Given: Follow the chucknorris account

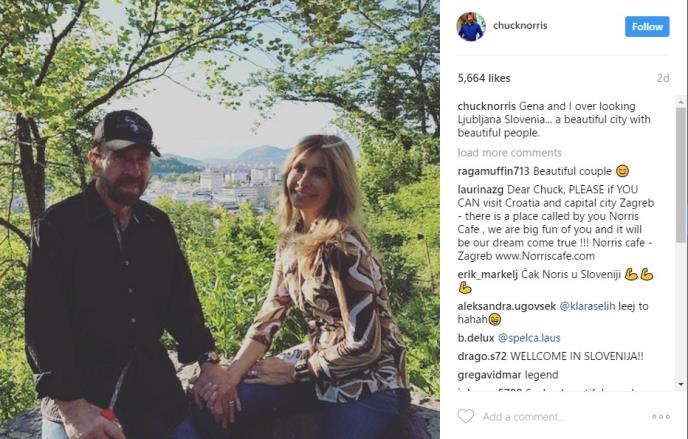Looking at the screenshot, I should click(647, 27).
